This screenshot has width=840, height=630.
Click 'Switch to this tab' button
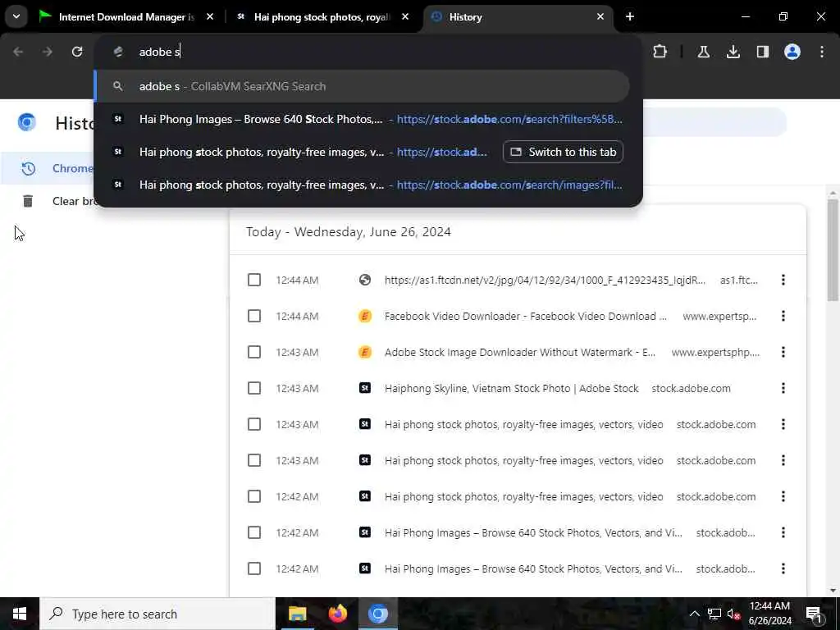click(x=563, y=152)
